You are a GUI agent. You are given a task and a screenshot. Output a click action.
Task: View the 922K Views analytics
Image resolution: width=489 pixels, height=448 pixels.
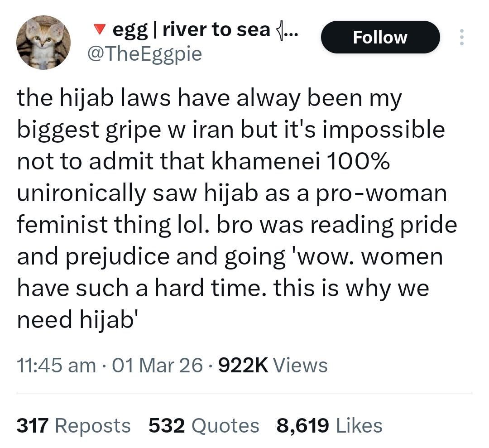click(273, 365)
